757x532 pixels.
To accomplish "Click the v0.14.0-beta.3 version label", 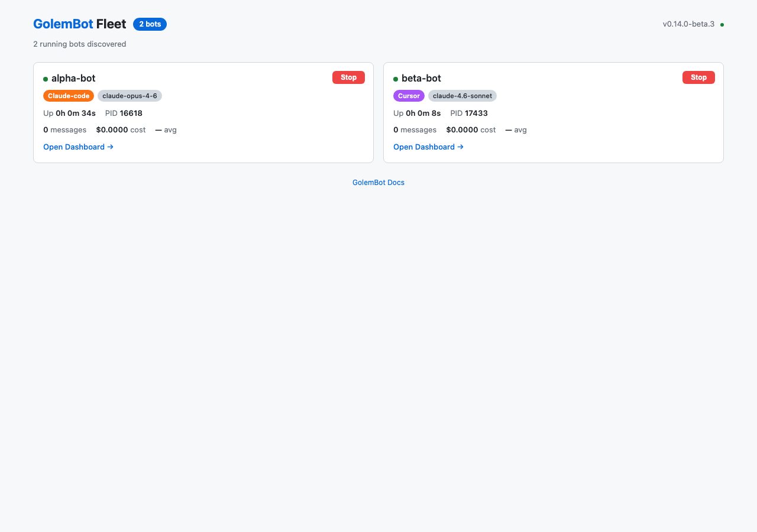I will tap(688, 24).
